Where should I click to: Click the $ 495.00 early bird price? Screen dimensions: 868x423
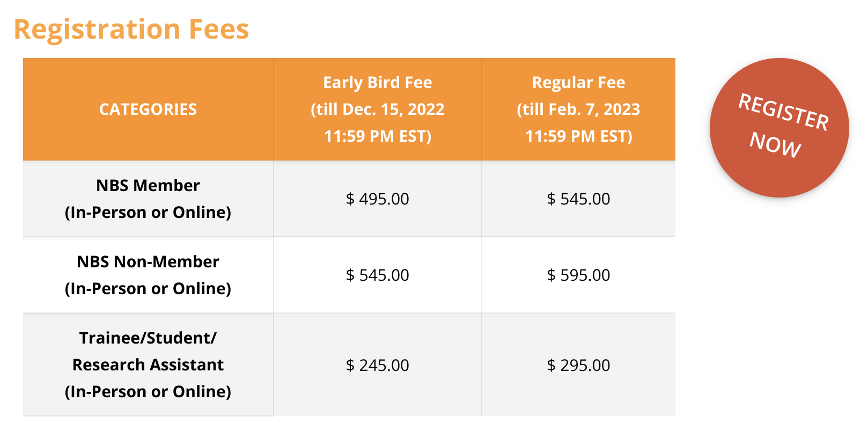[378, 199]
